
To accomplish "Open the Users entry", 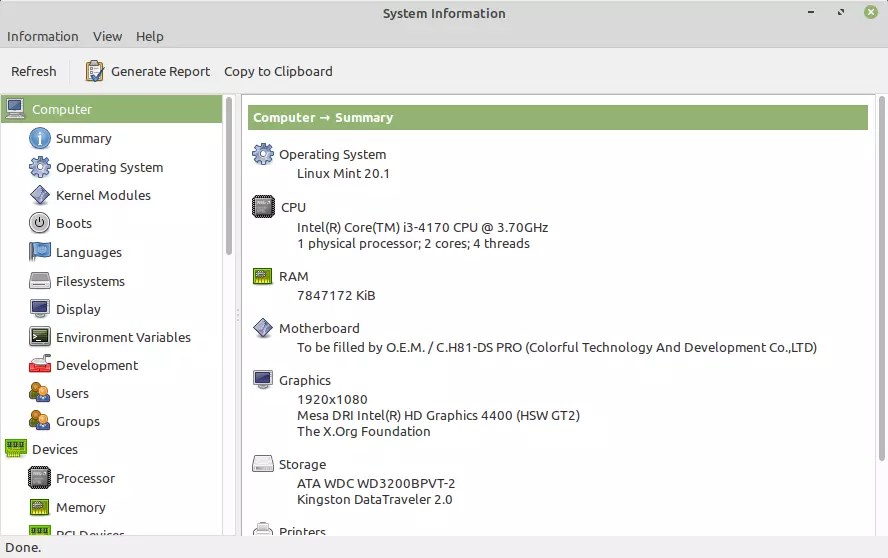I will coord(72,393).
